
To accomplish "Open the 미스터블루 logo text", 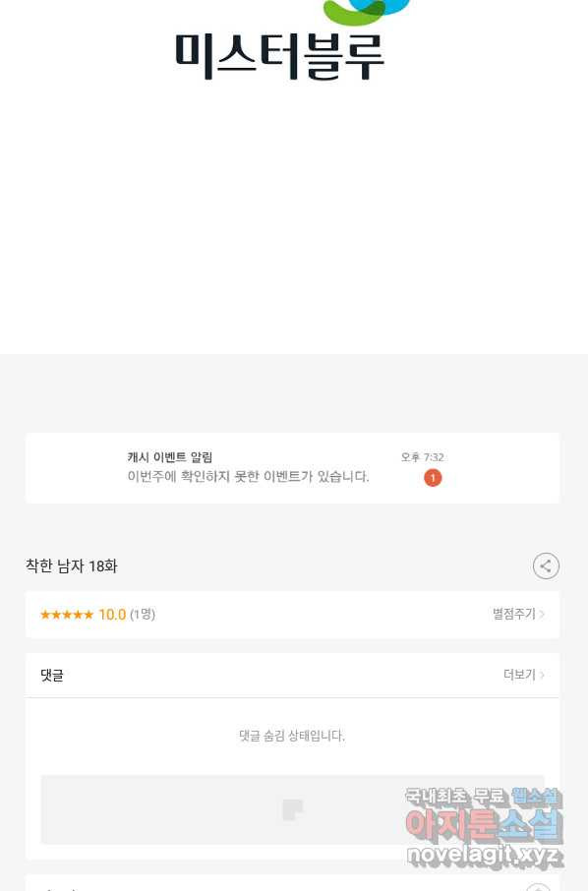I will (x=279, y=56).
